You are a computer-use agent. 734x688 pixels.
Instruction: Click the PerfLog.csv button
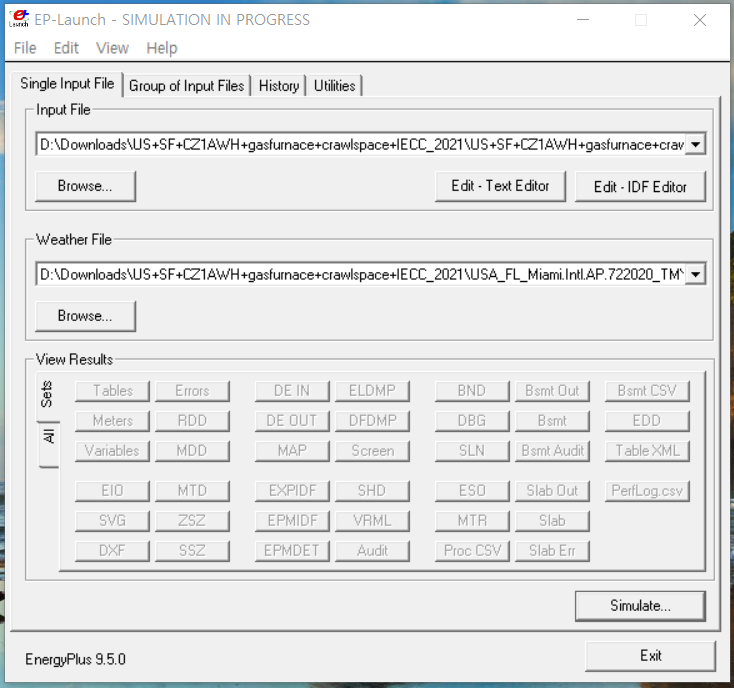647,491
